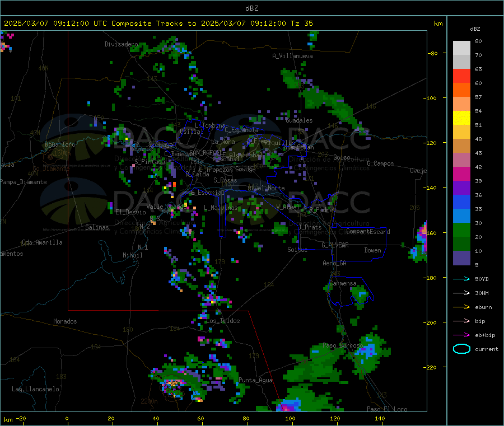Viewport: 504px width, 426px height.
Task: Click the A_Villanueva map label
Action: [292, 56]
